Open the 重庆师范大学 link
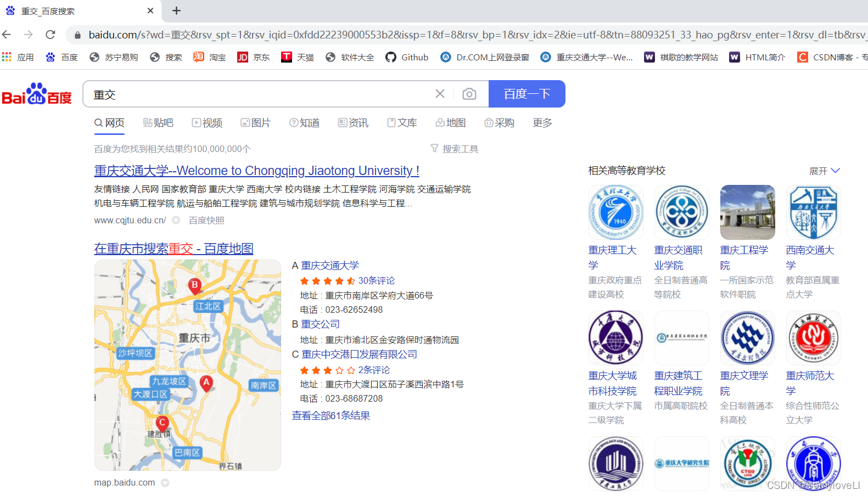This screenshot has width=868, height=496. [x=810, y=383]
